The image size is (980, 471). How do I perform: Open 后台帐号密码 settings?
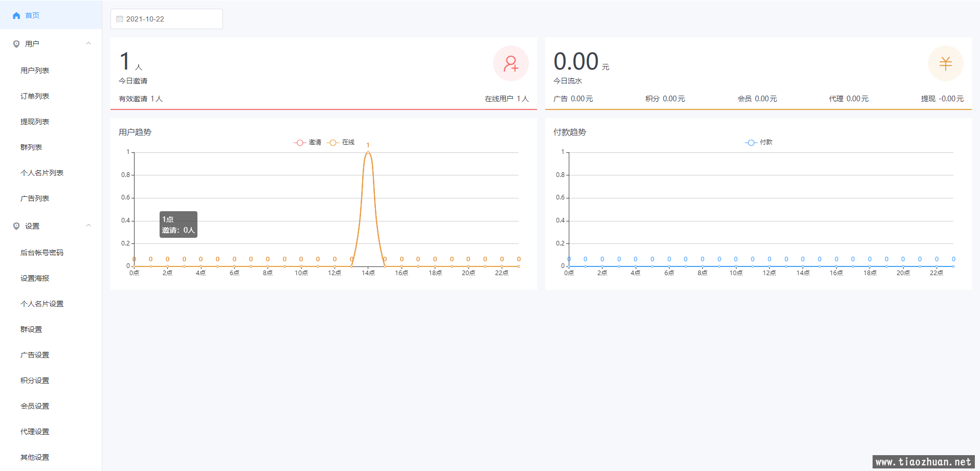click(x=42, y=253)
